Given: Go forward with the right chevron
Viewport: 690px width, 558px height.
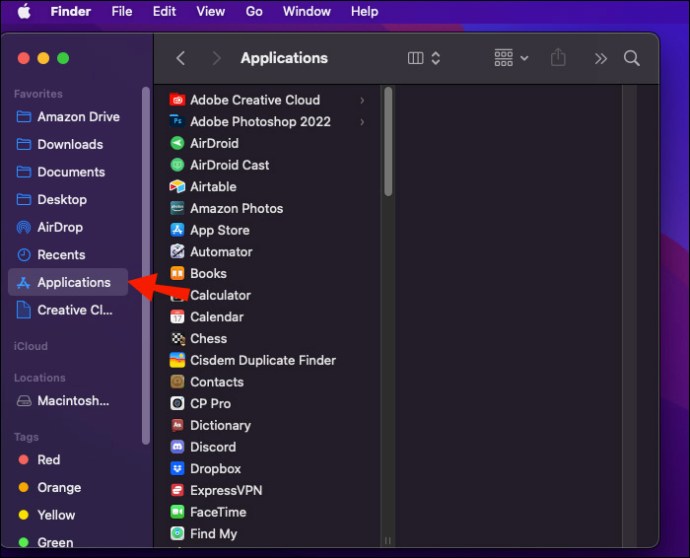Looking at the screenshot, I should click(216, 58).
